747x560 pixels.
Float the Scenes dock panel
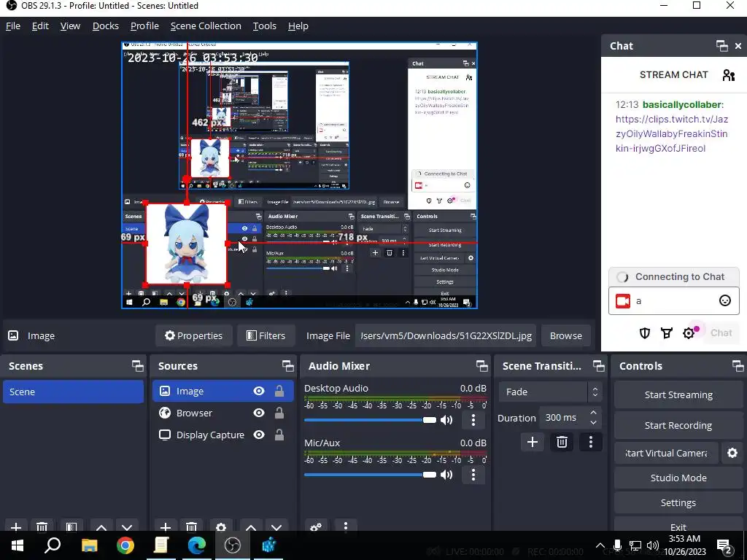[x=137, y=366]
